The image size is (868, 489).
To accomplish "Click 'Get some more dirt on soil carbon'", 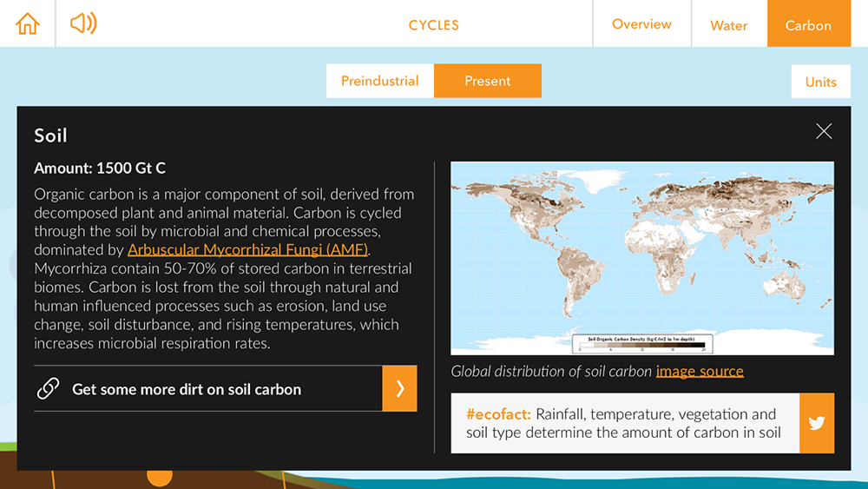I will pyautogui.click(x=187, y=389).
